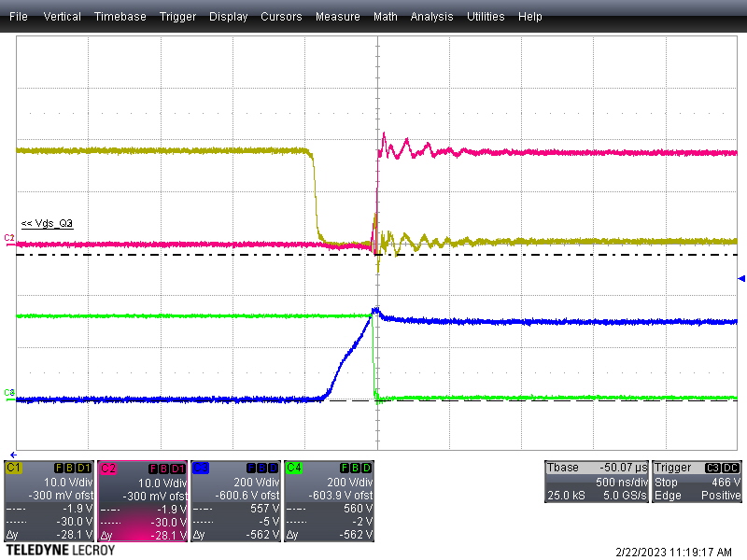Click the F indicator in C4 descriptor
This screenshot has width=747, height=560.
[345, 469]
